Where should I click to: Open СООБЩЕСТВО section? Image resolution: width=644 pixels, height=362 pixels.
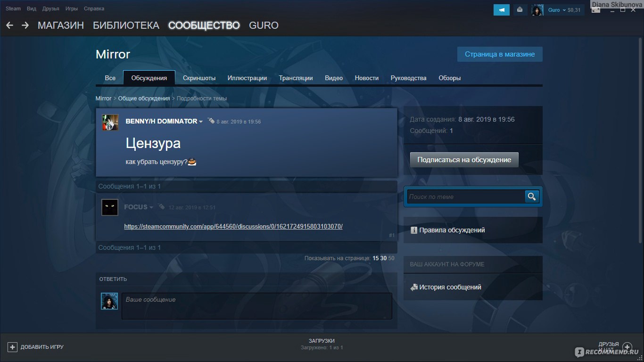[x=204, y=25]
